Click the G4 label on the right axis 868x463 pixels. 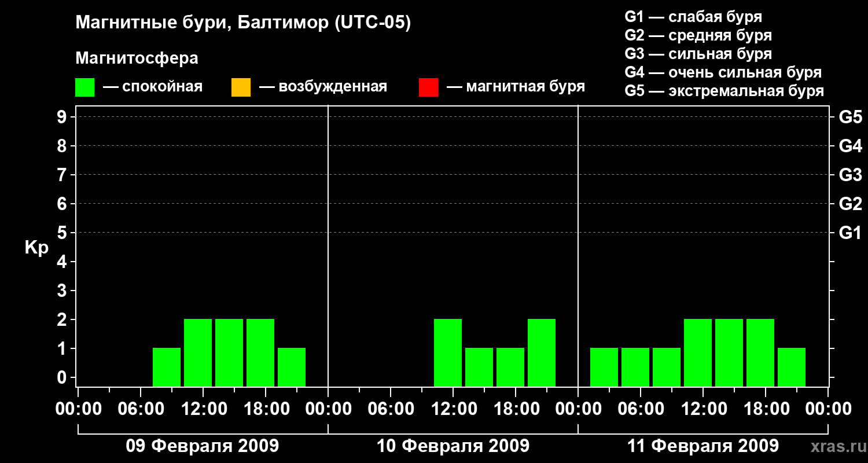point(851,146)
